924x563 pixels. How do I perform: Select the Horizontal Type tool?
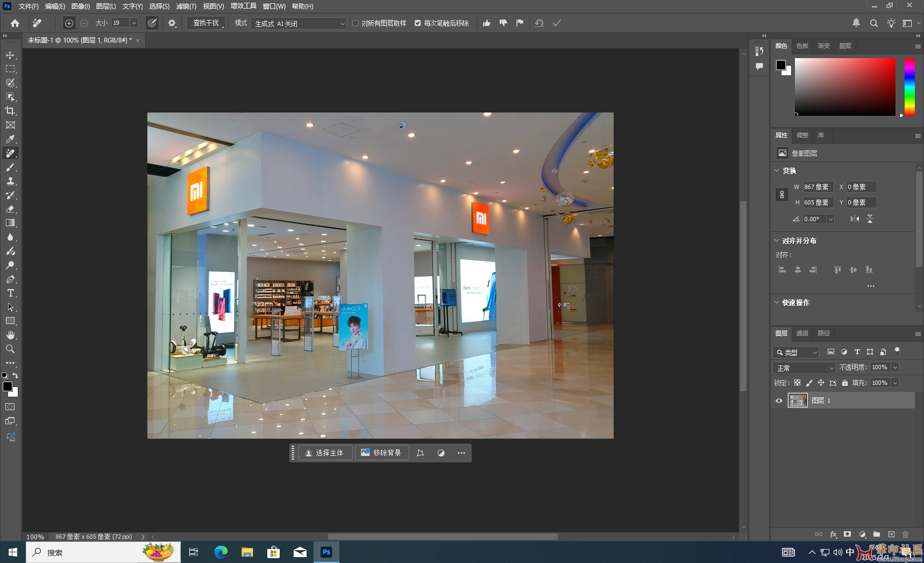click(10, 293)
